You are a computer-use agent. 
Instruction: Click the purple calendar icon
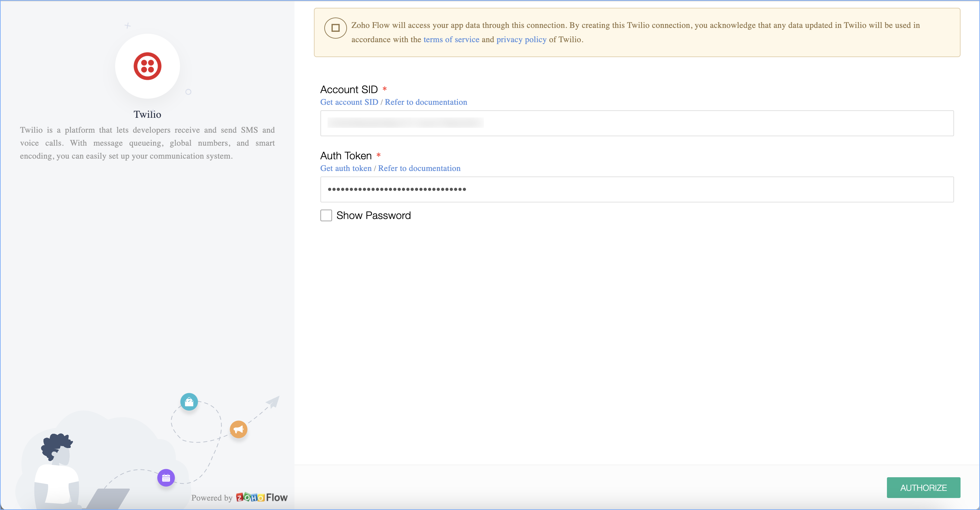pos(166,478)
